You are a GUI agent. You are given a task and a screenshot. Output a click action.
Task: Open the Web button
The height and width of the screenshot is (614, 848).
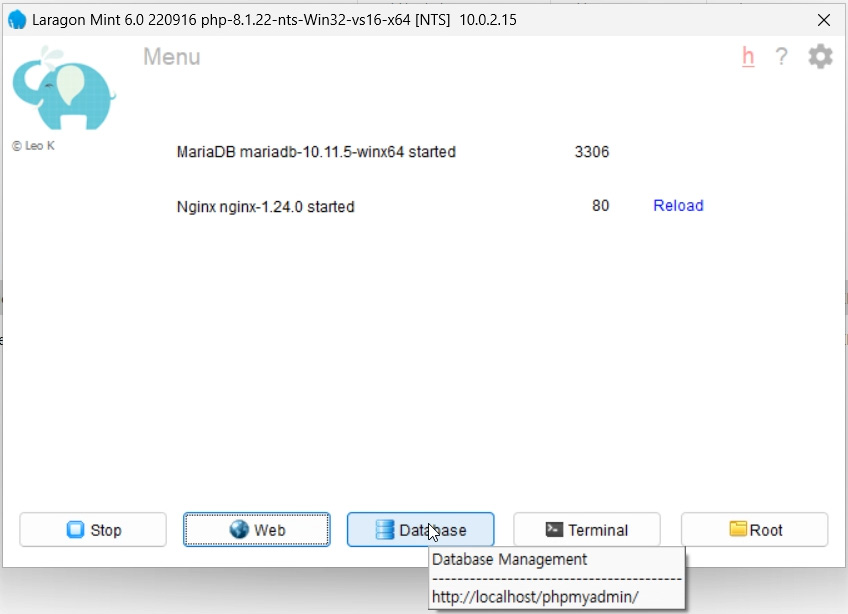click(257, 530)
